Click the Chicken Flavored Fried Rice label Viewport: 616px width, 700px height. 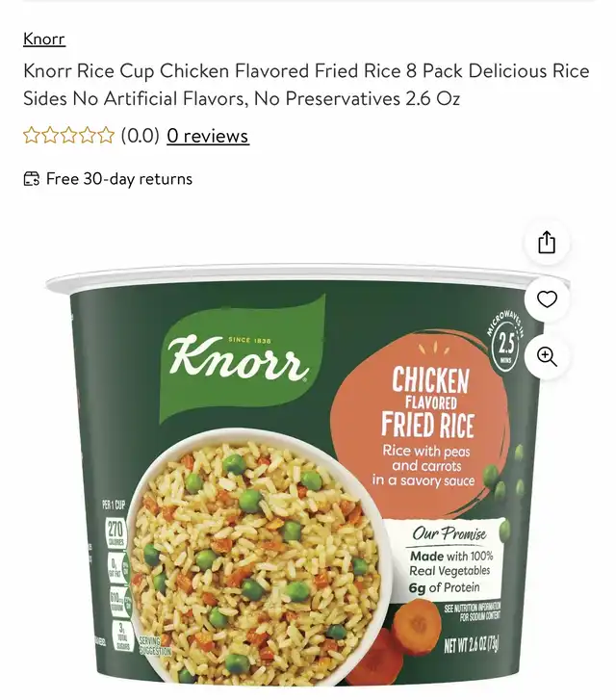(428, 402)
